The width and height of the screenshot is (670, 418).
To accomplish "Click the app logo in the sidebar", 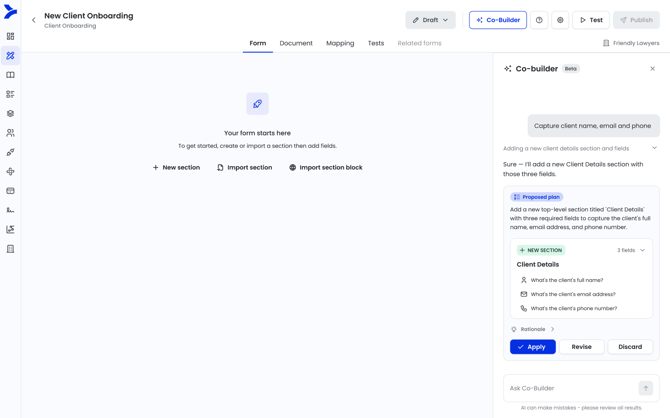I will click(x=10, y=12).
